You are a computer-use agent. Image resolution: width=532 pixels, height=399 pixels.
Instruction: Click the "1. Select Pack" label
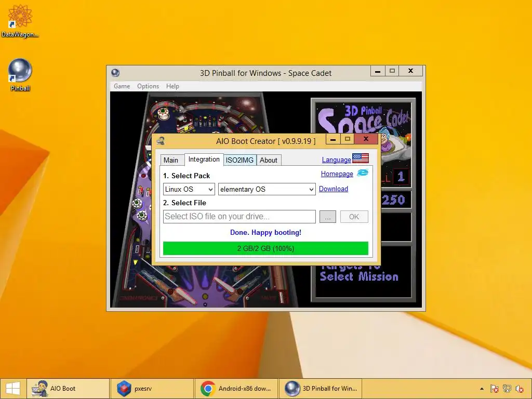(187, 176)
